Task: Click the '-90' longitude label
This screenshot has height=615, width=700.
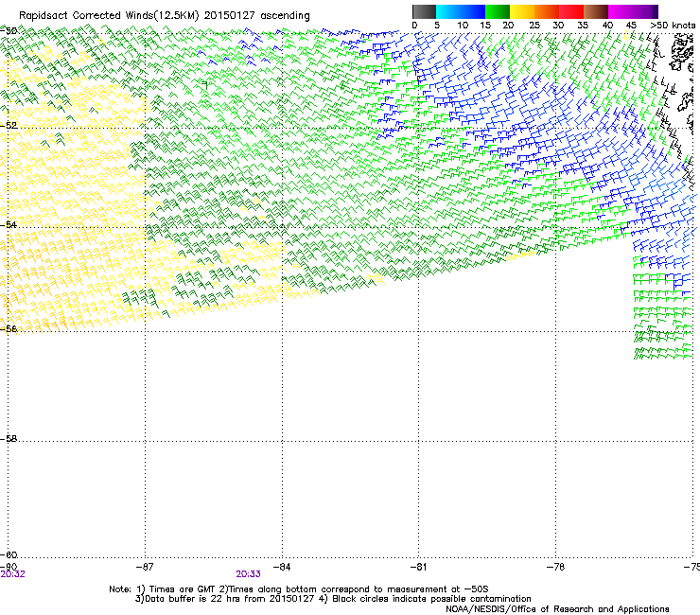Action: coord(9,567)
